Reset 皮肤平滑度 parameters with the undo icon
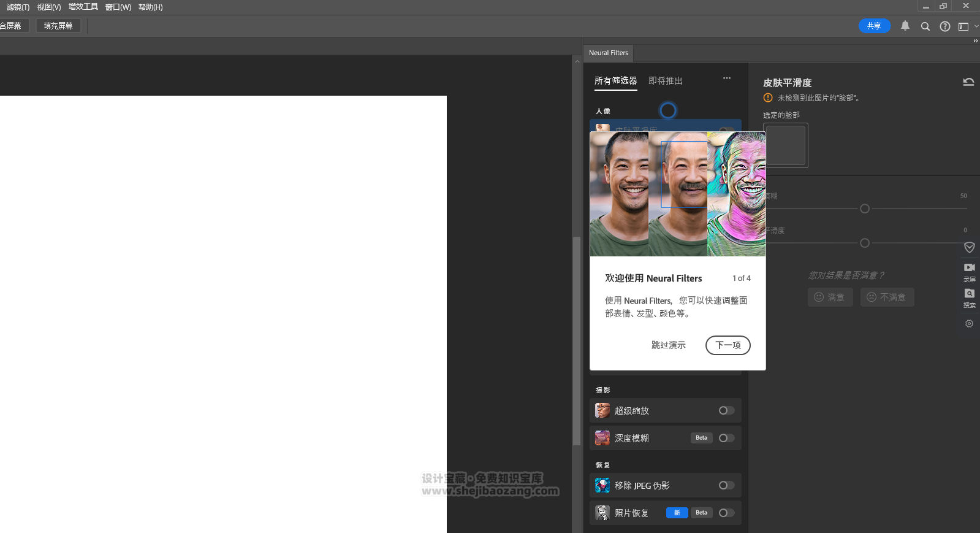Image resolution: width=980 pixels, height=533 pixels. (968, 82)
